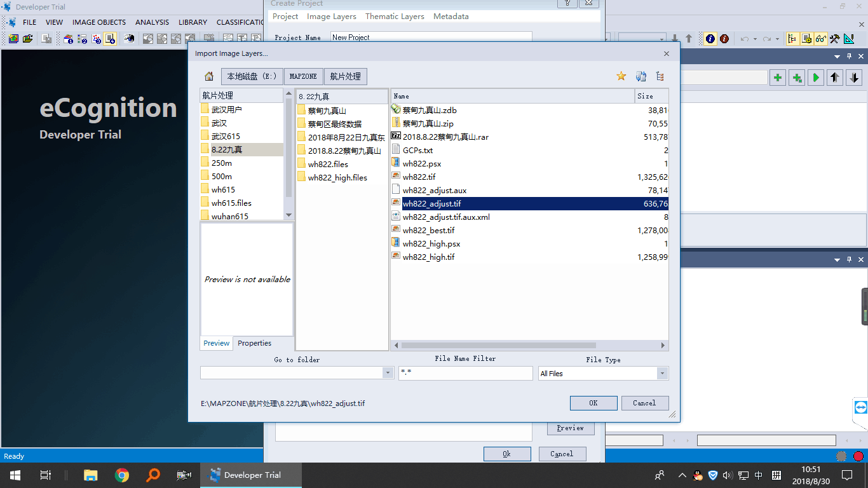Click the MAPZONE breadcrumb button
Image resolution: width=868 pixels, height=488 pixels.
(303, 76)
